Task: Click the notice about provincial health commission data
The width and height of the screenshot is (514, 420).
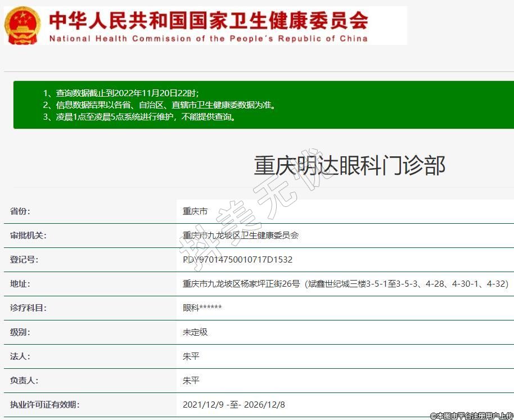Action: (x=160, y=105)
